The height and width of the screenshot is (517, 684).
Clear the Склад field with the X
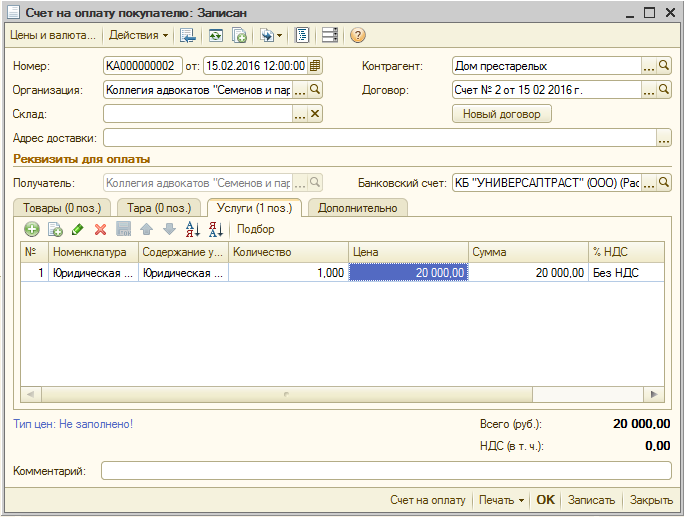pyautogui.click(x=315, y=114)
